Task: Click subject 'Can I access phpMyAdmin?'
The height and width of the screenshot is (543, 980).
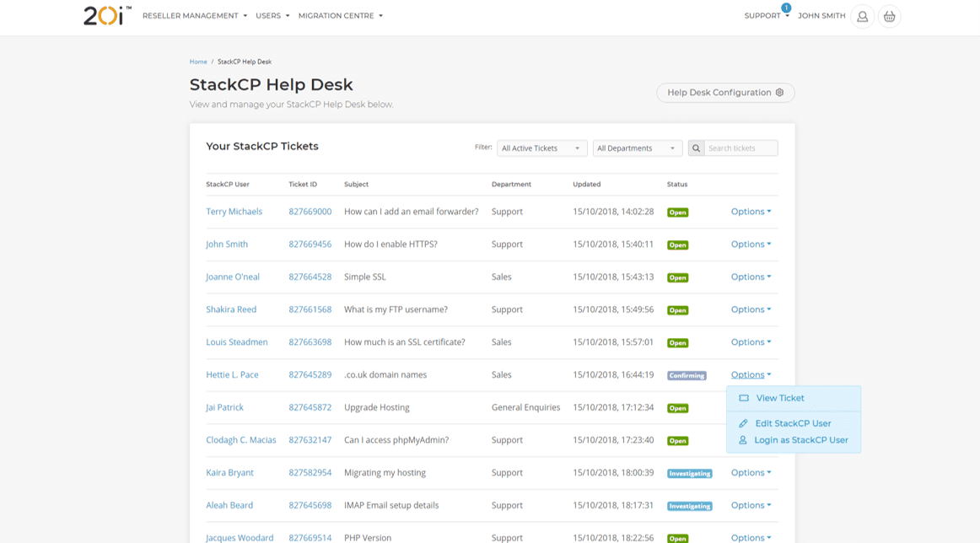Action: point(396,440)
